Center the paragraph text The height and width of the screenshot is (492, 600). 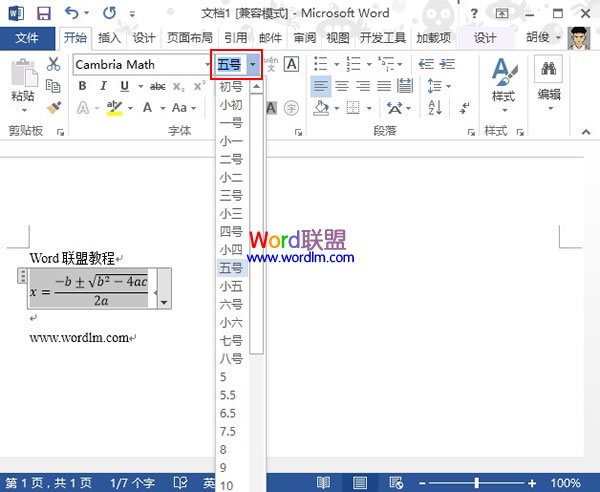coord(342,86)
